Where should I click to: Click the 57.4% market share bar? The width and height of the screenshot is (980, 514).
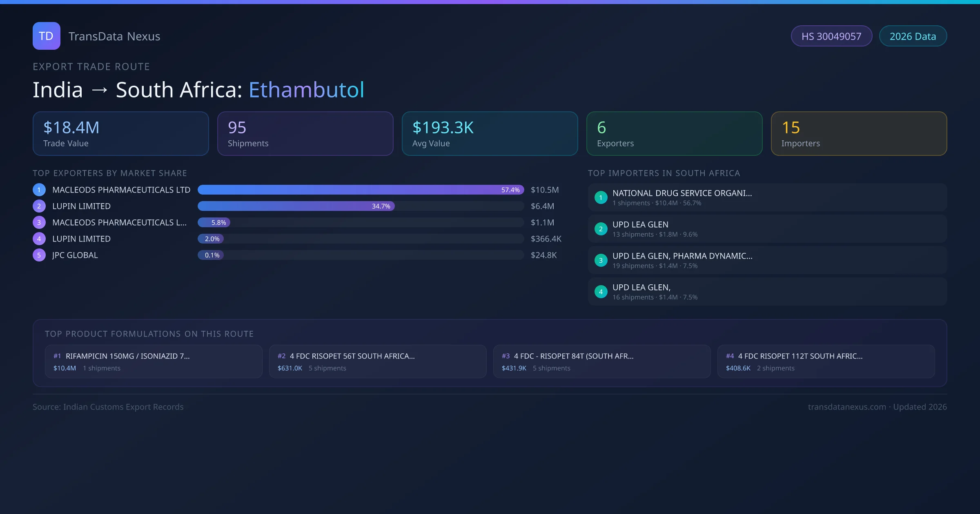(360, 190)
